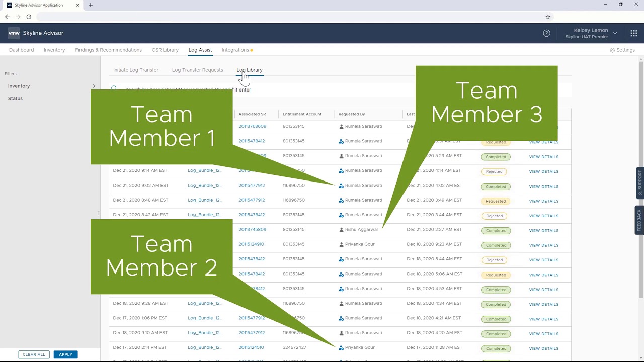Image resolution: width=644 pixels, height=362 pixels.
Task: Open the FEEDBACK side tab
Action: coord(639,220)
